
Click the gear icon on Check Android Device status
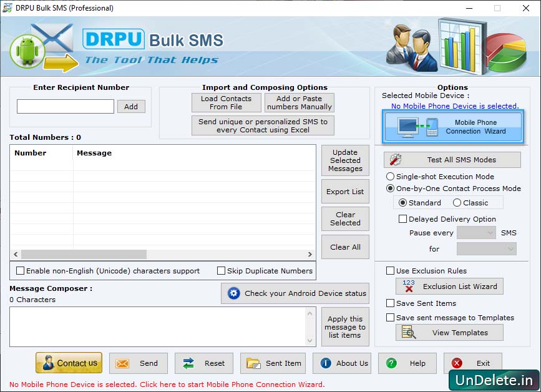(233, 293)
